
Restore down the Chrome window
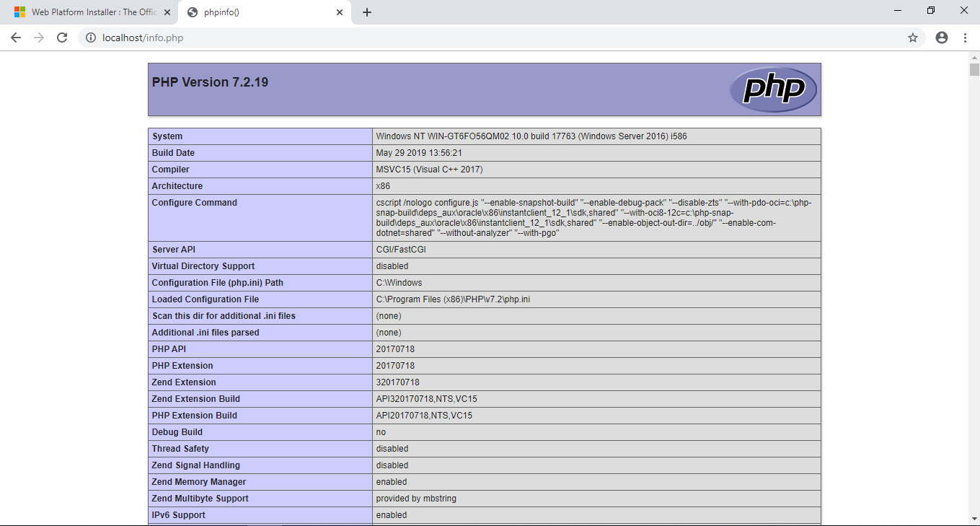[x=931, y=10]
